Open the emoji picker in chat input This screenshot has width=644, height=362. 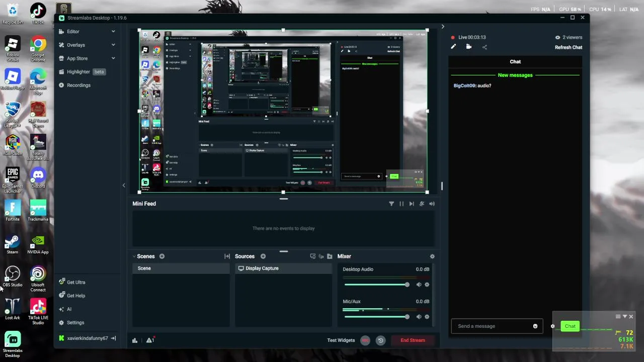pos(535,326)
